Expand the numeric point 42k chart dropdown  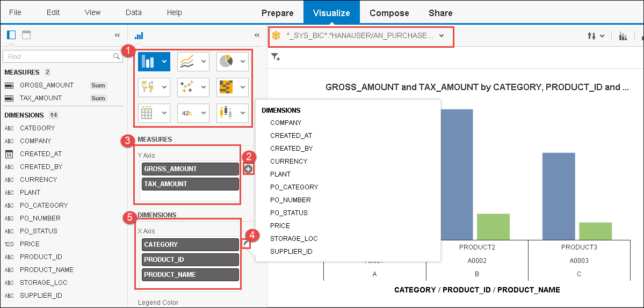click(x=204, y=113)
